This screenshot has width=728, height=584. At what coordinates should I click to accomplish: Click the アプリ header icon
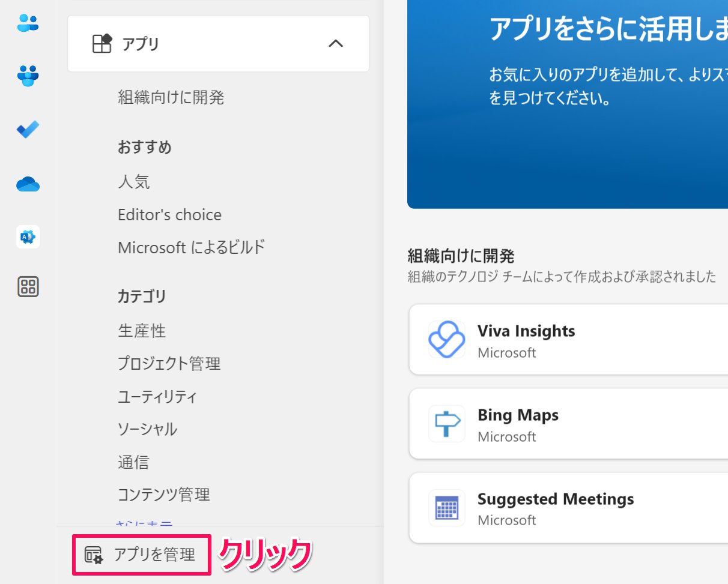tap(102, 44)
